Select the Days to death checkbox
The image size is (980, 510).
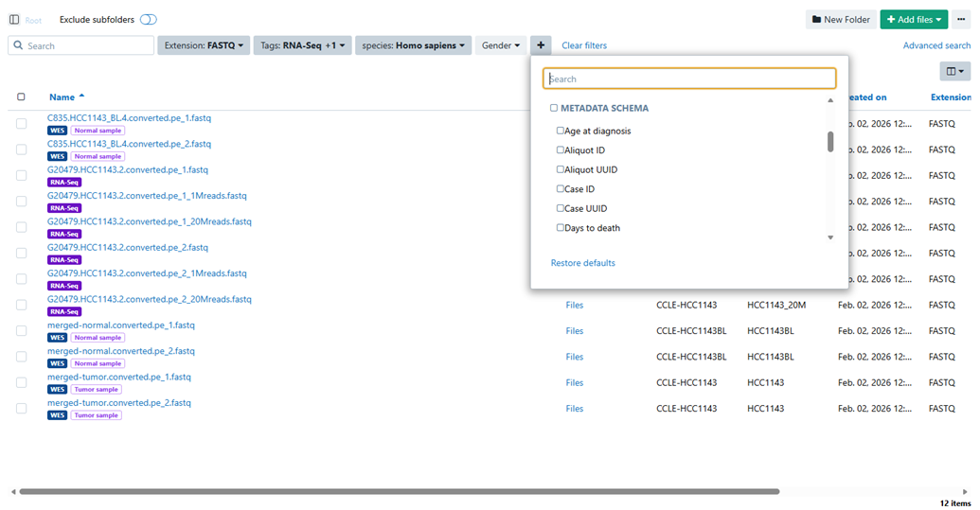(560, 228)
